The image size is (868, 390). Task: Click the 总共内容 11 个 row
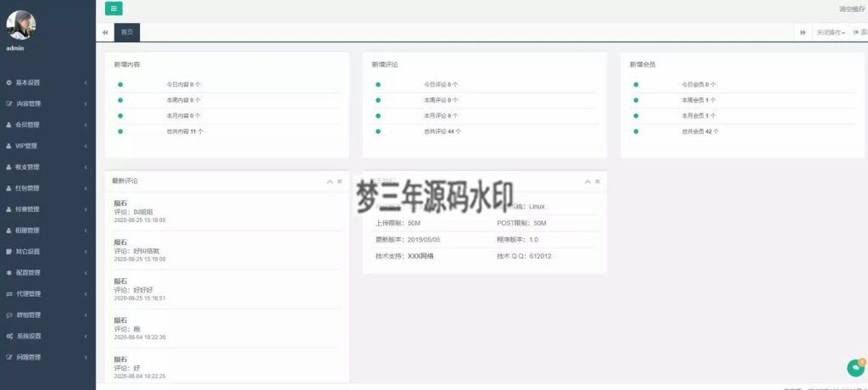tap(227, 131)
